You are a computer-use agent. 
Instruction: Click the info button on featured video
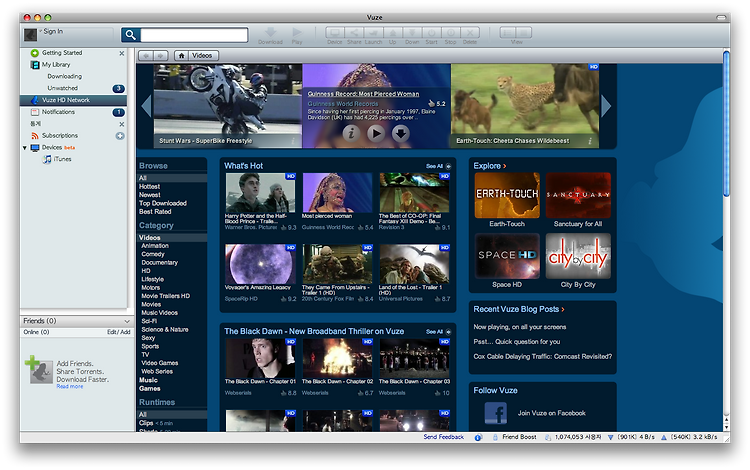(351, 133)
